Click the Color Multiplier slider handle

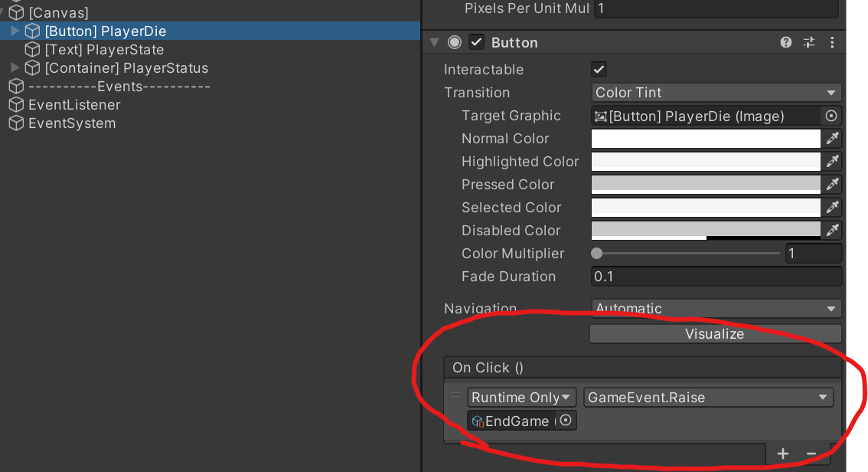597,253
